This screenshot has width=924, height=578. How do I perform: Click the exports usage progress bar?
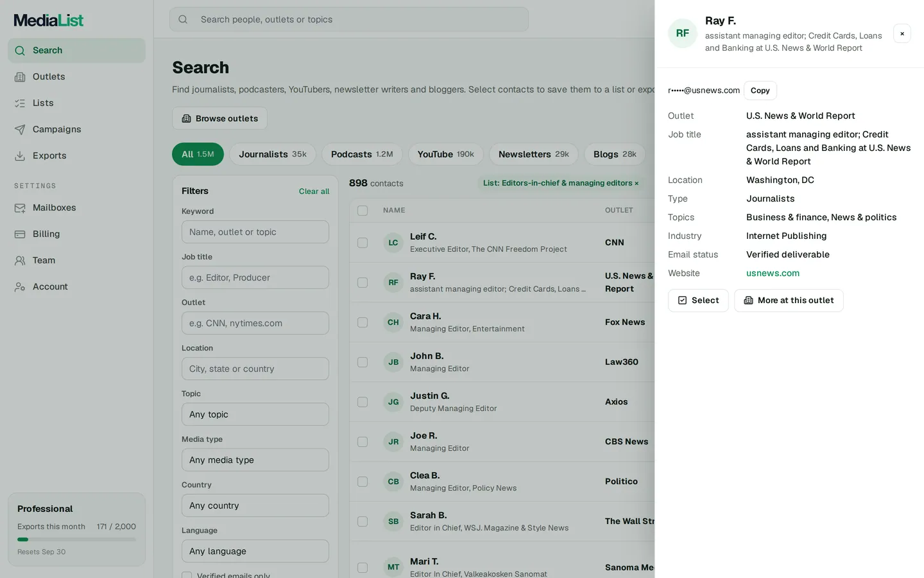pyautogui.click(x=76, y=539)
